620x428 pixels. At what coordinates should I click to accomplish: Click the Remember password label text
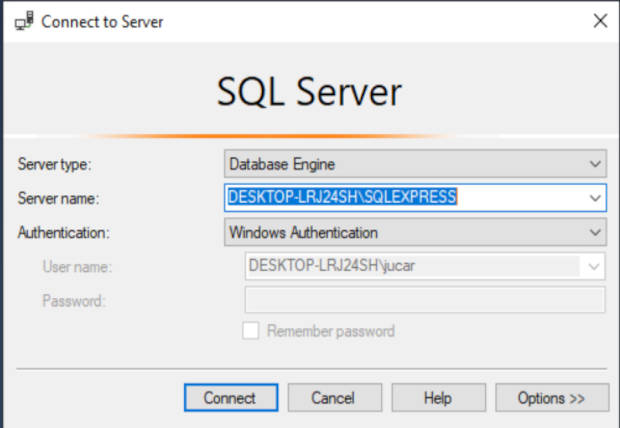tap(331, 331)
